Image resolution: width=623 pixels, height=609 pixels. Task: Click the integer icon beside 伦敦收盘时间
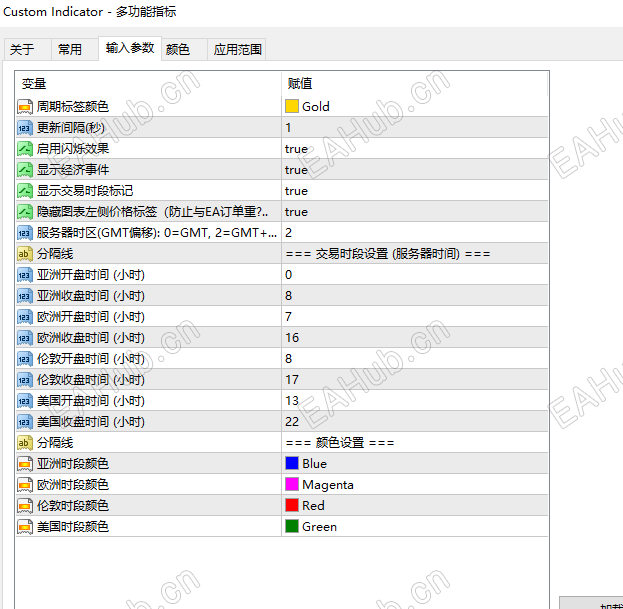point(25,380)
